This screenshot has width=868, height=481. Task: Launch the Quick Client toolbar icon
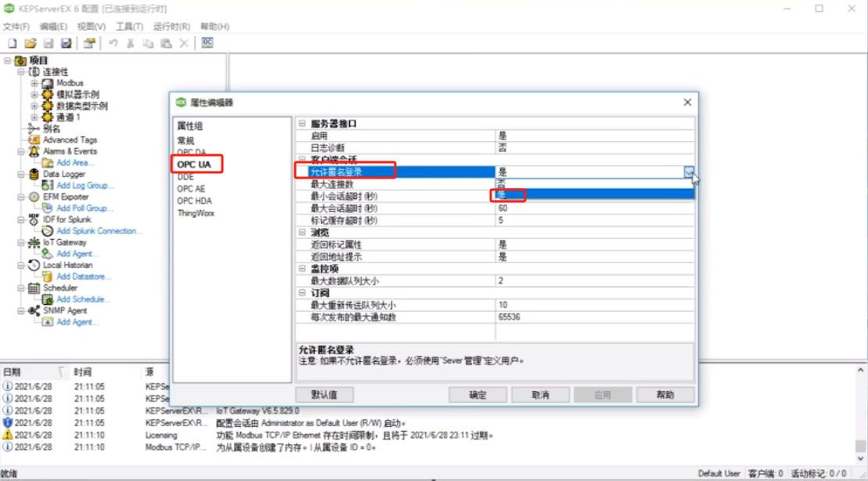pyautogui.click(x=207, y=42)
